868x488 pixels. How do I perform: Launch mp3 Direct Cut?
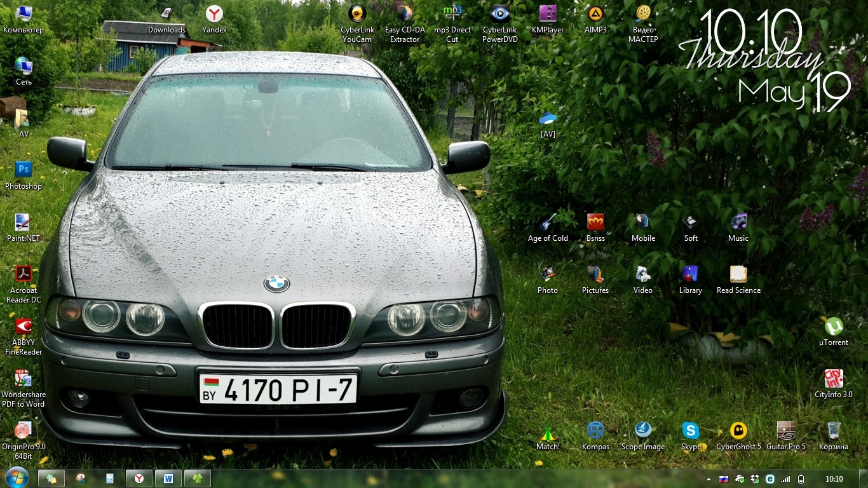452,24
